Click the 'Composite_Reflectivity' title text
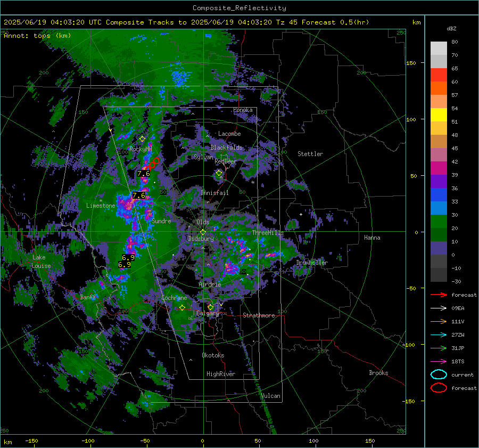 (x=239, y=8)
